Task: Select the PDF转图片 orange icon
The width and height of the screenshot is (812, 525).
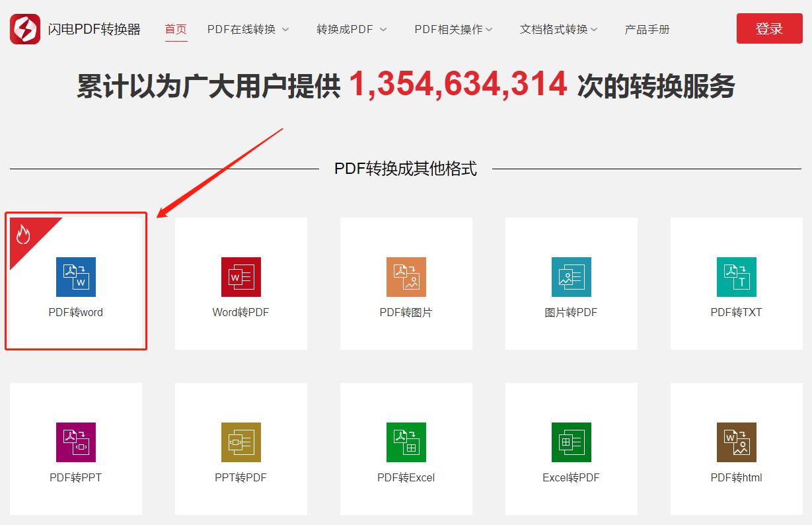Action: [406, 277]
